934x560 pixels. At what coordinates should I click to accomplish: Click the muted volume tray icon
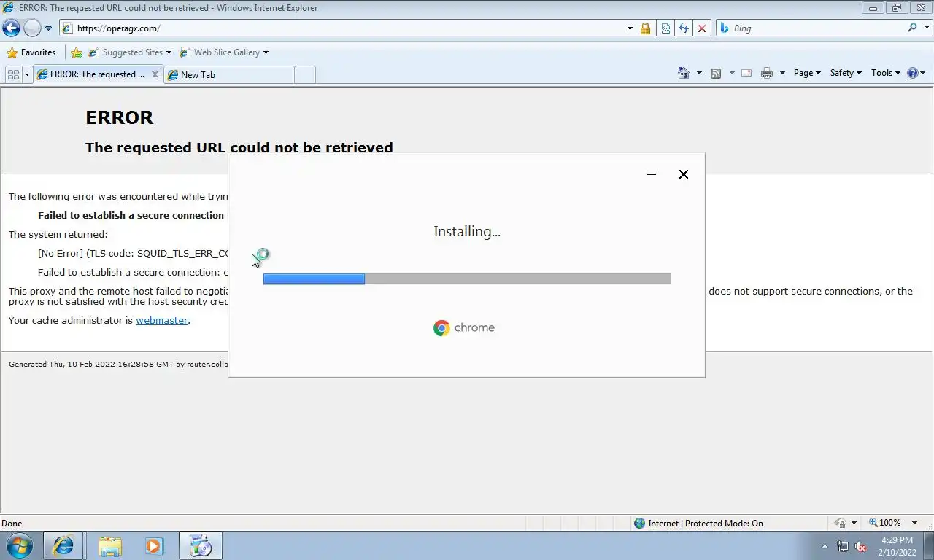(860, 546)
